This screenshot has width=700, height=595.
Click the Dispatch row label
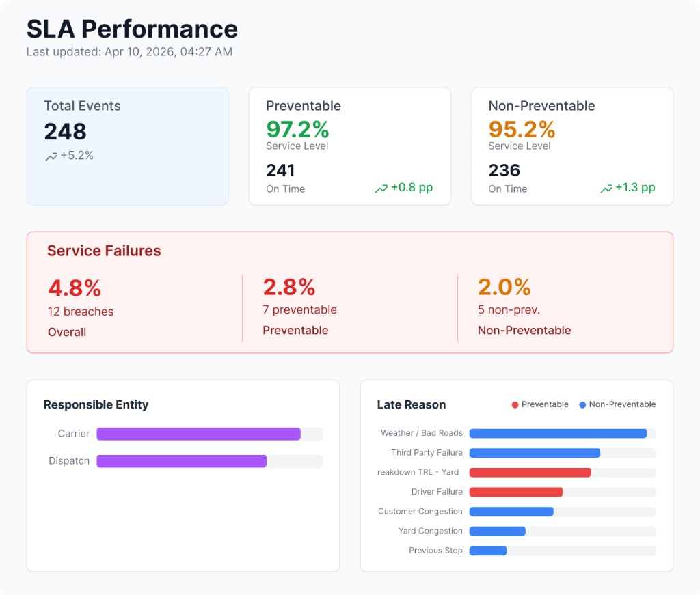tap(69, 460)
